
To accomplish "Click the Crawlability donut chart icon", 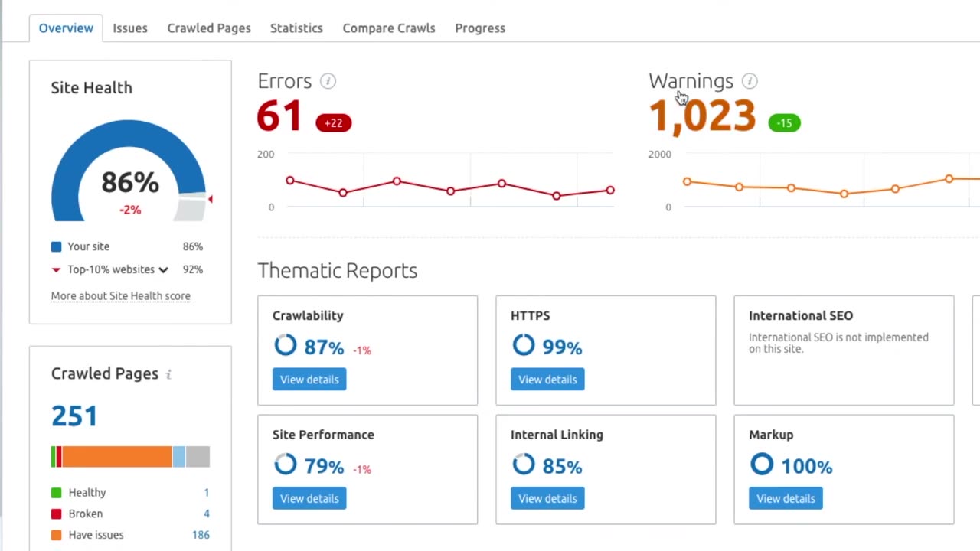I will 285,345.
